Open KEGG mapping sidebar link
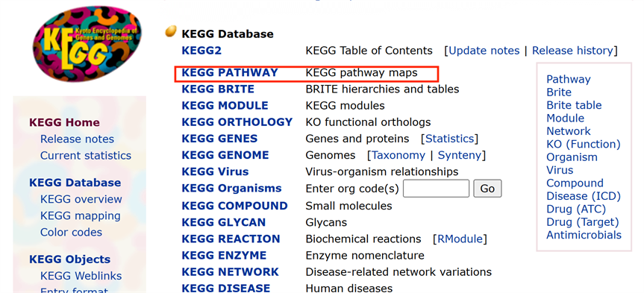This screenshot has height=293, width=644. coord(80,215)
